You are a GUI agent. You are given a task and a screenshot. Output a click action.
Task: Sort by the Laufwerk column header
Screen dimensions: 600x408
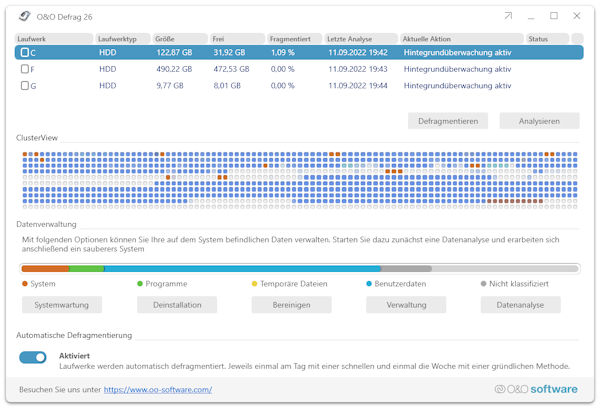tap(54, 39)
